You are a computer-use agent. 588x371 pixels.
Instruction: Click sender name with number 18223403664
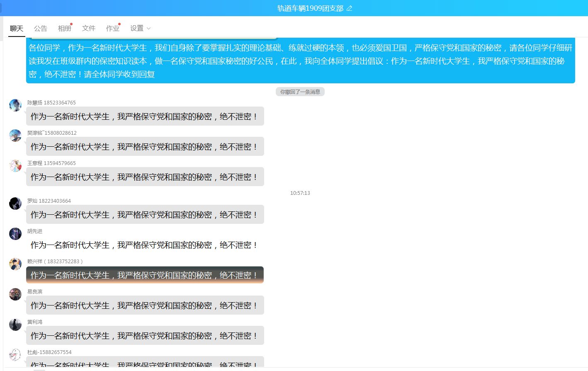pyautogui.click(x=49, y=201)
